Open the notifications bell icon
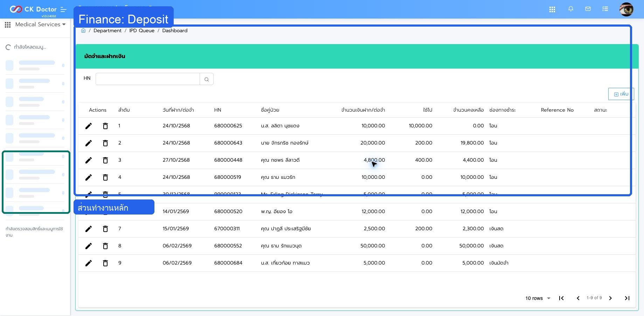 pos(571,9)
